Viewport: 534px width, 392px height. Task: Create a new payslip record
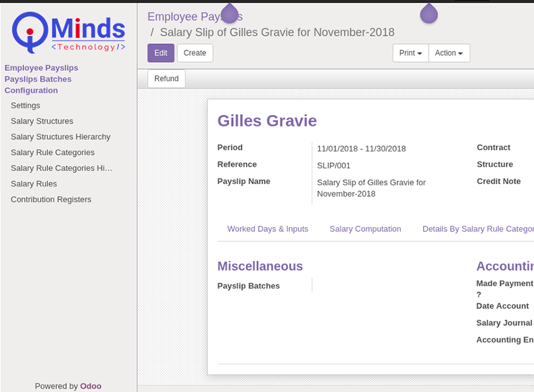195,53
